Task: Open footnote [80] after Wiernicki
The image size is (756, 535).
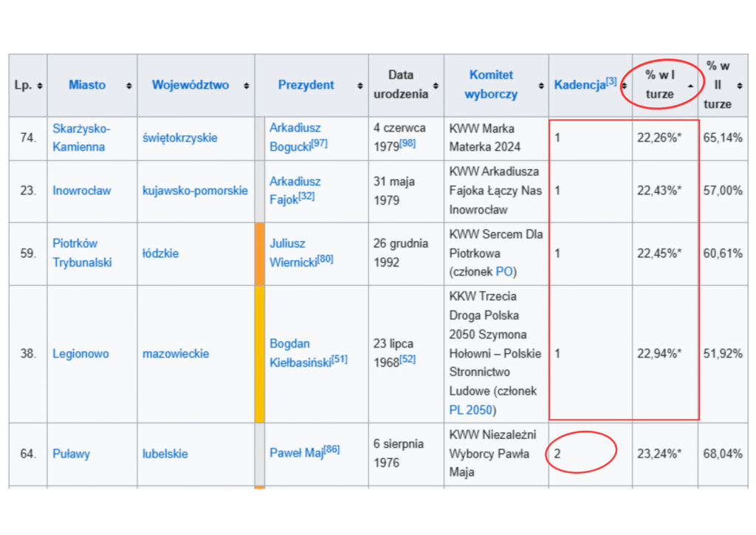Action: [325, 259]
